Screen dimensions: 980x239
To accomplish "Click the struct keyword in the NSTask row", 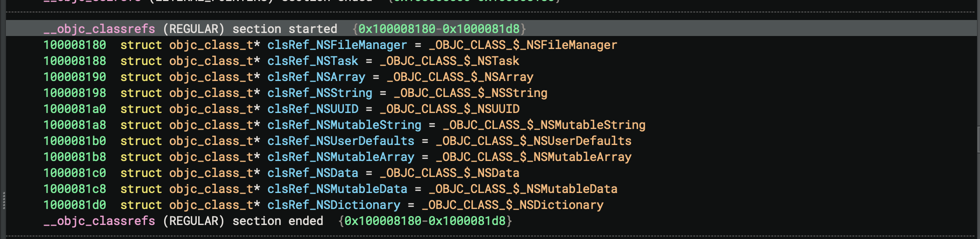I will click(x=141, y=61).
